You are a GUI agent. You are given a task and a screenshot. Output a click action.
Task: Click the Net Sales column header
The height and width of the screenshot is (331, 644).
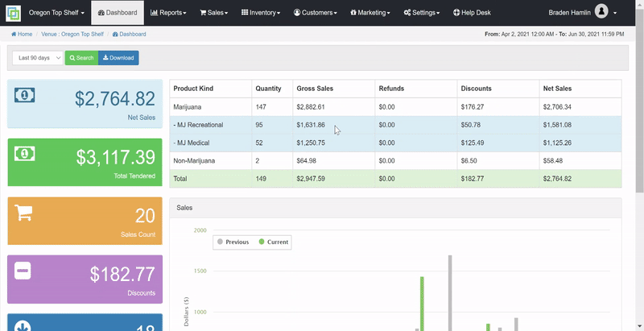tap(557, 89)
